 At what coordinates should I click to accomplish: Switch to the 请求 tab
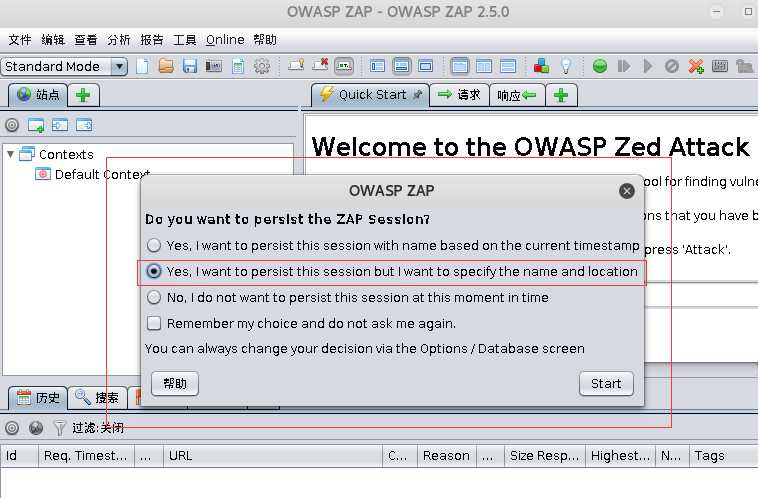point(459,95)
